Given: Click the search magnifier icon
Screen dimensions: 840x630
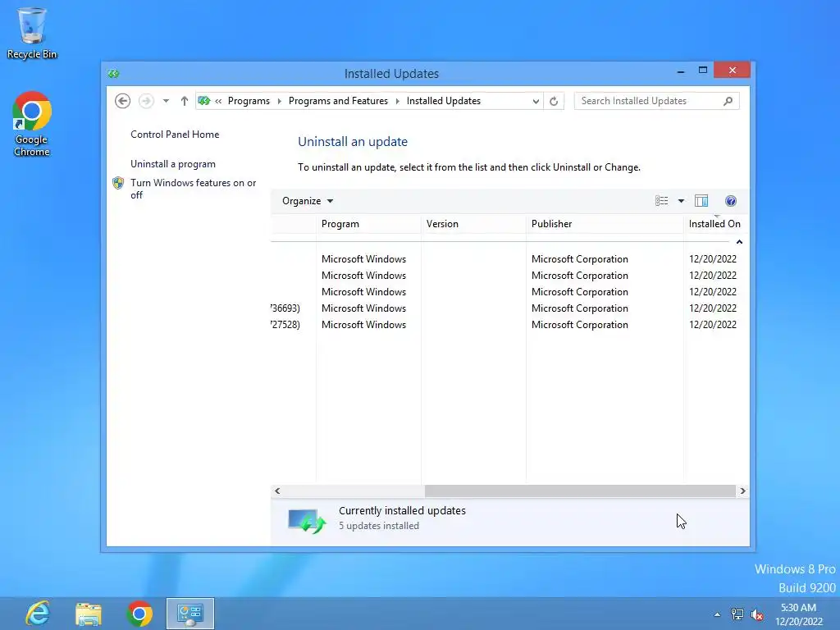Looking at the screenshot, I should click(728, 101).
